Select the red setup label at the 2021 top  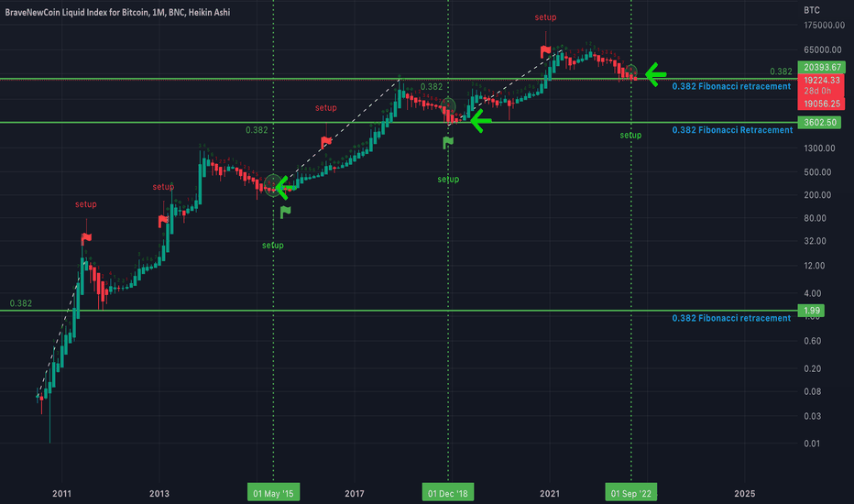(x=545, y=17)
